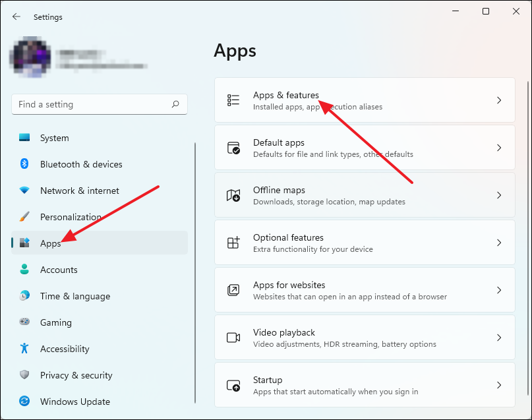532x420 pixels.
Task: Click the Optional features grid icon
Action: pos(233,243)
